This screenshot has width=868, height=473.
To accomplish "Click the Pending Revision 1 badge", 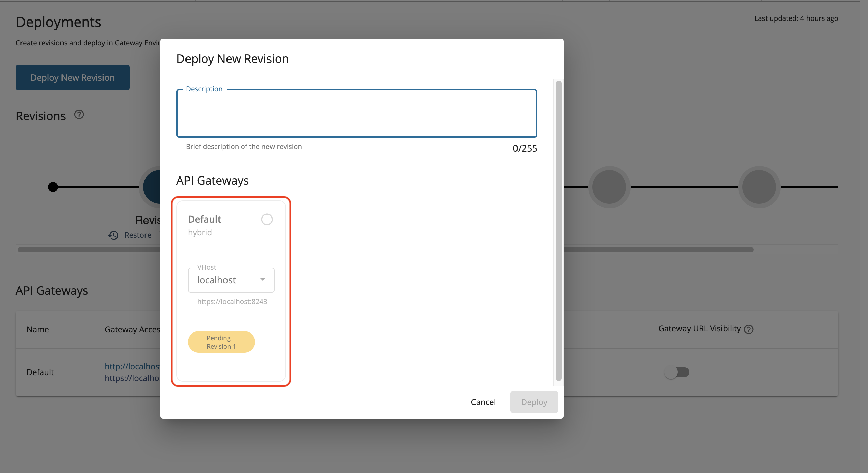I will [221, 342].
